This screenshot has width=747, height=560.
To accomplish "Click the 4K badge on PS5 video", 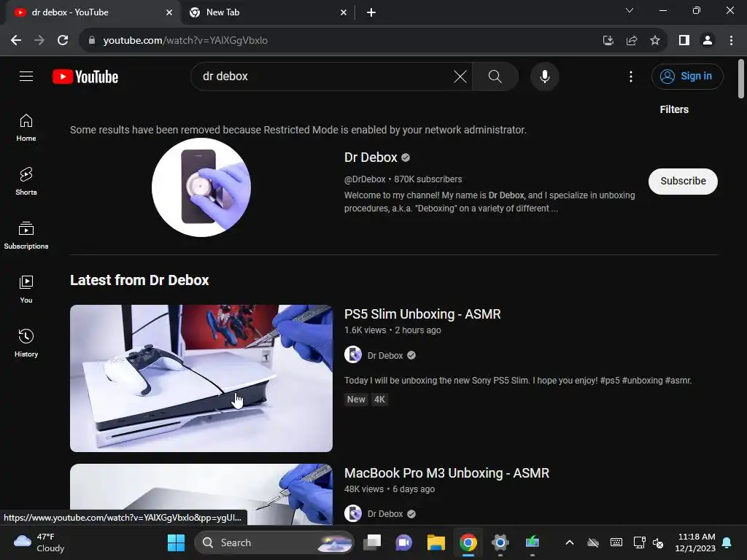I will (379, 400).
